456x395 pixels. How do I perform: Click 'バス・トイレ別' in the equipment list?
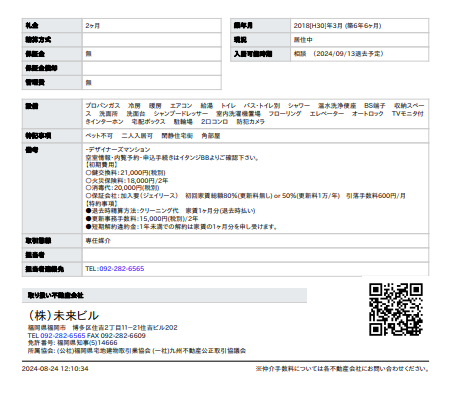(262, 106)
